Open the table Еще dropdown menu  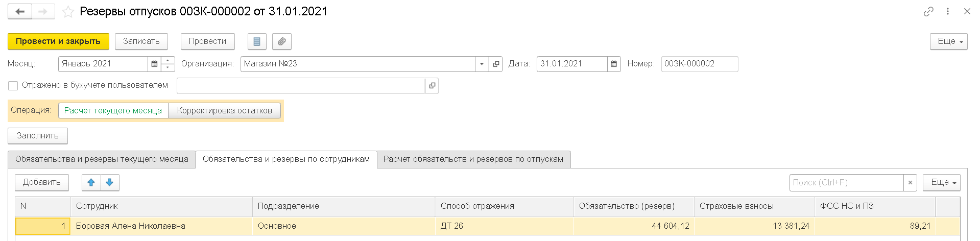pos(942,182)
